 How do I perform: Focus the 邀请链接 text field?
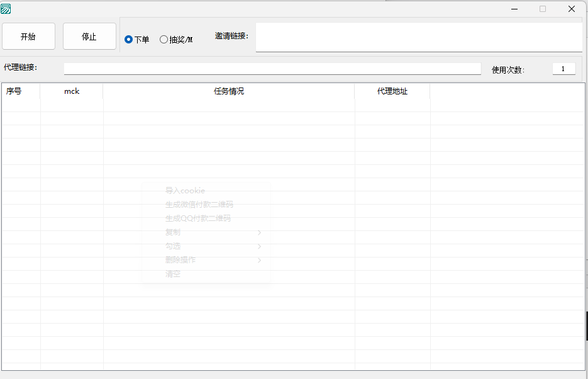point(418,37)
